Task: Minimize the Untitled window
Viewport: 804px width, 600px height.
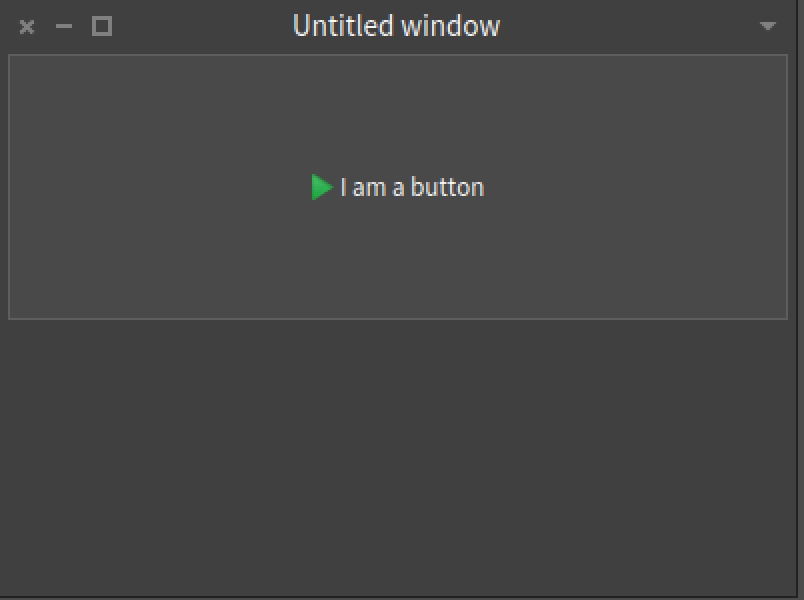Action: coord(64,27)
